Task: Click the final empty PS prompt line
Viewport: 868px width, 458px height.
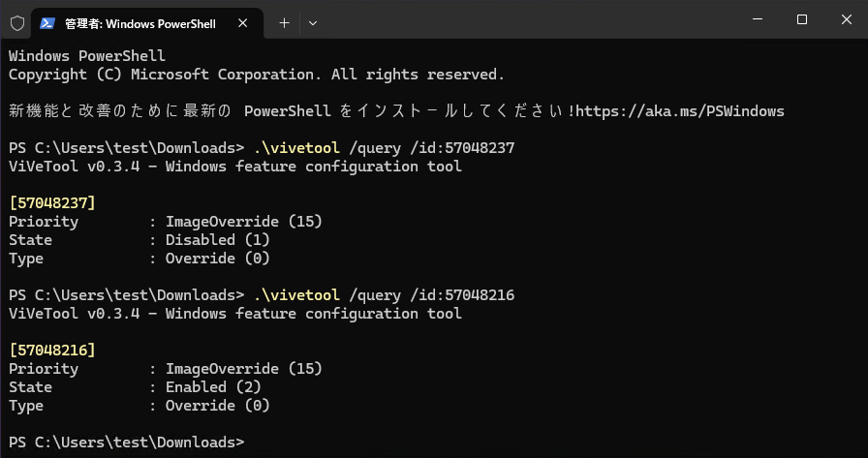Action: coord(126,443)
